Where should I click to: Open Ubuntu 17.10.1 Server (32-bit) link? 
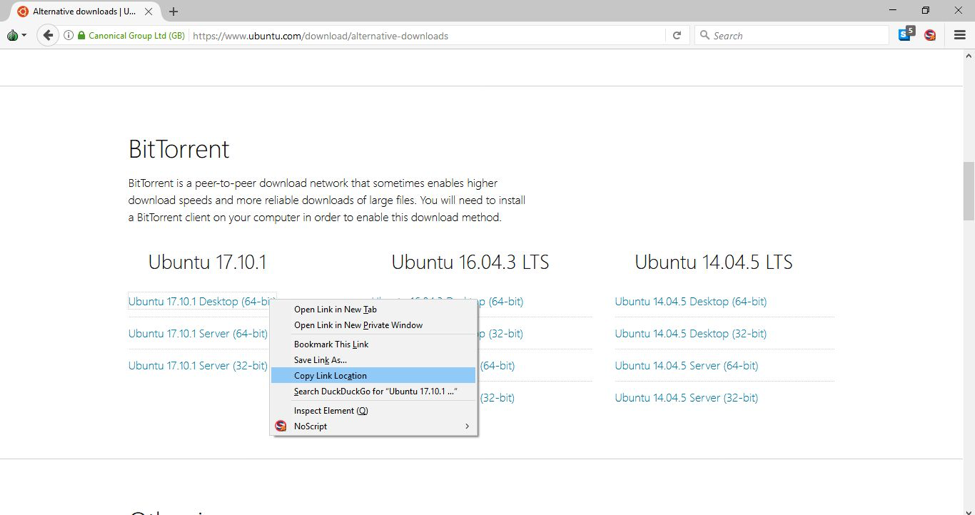click(x=198, y=366)
